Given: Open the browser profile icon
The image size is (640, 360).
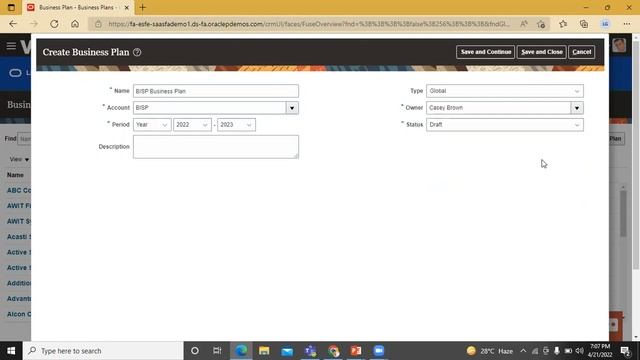Looking at the screenshot, I should [x=605, y=24].
